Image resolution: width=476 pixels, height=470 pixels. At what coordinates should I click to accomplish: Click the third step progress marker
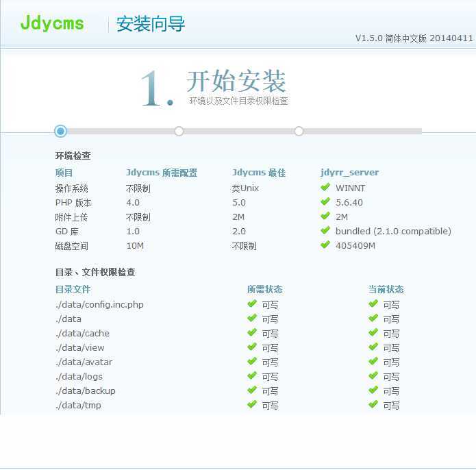pos(299,131)
